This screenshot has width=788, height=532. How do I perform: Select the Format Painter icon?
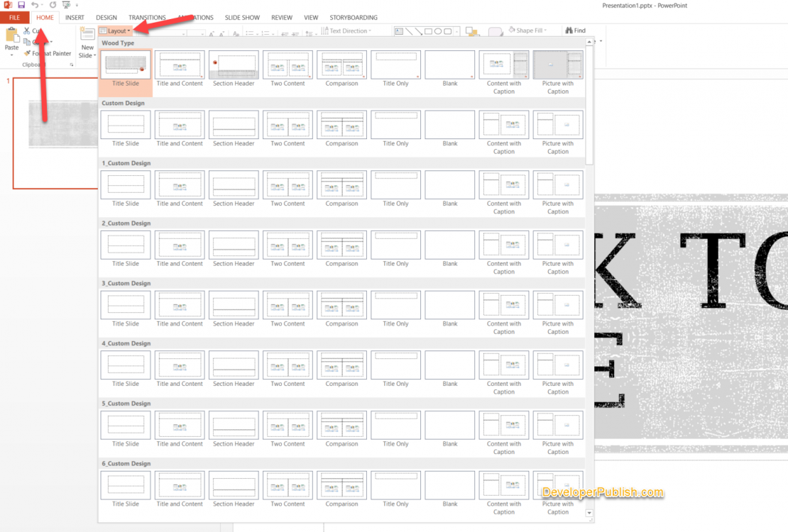28,52
